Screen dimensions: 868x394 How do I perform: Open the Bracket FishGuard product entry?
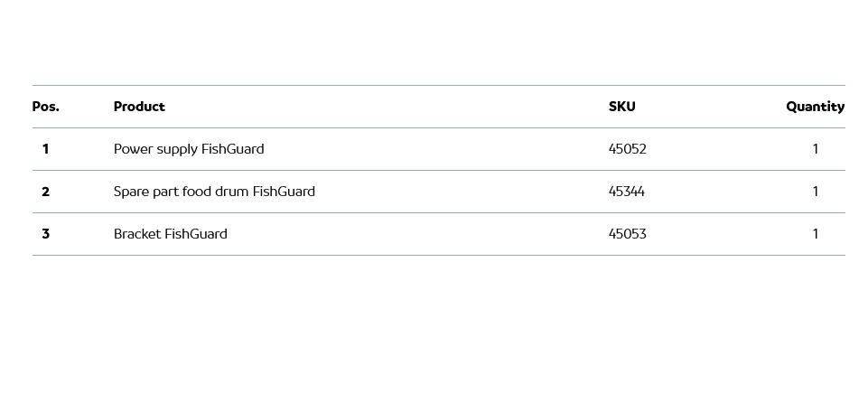[x=171, y=234]
